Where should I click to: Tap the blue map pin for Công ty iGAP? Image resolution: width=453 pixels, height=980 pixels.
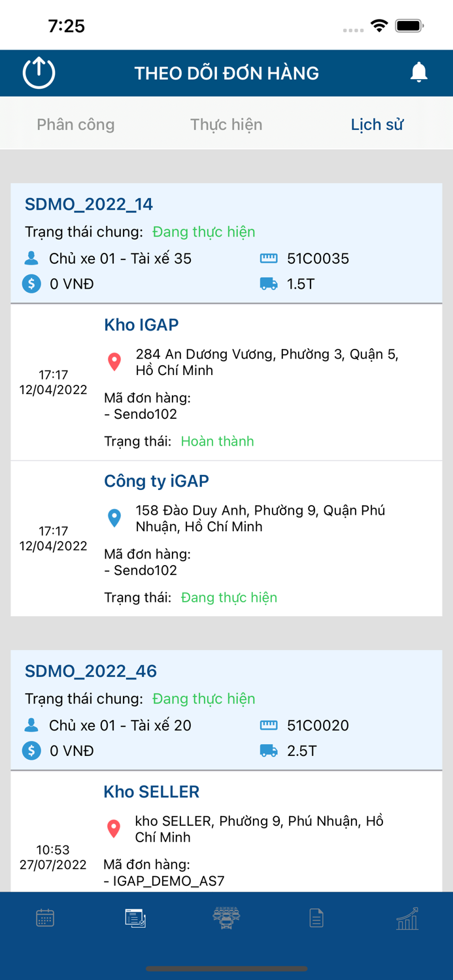pos(114,518)
